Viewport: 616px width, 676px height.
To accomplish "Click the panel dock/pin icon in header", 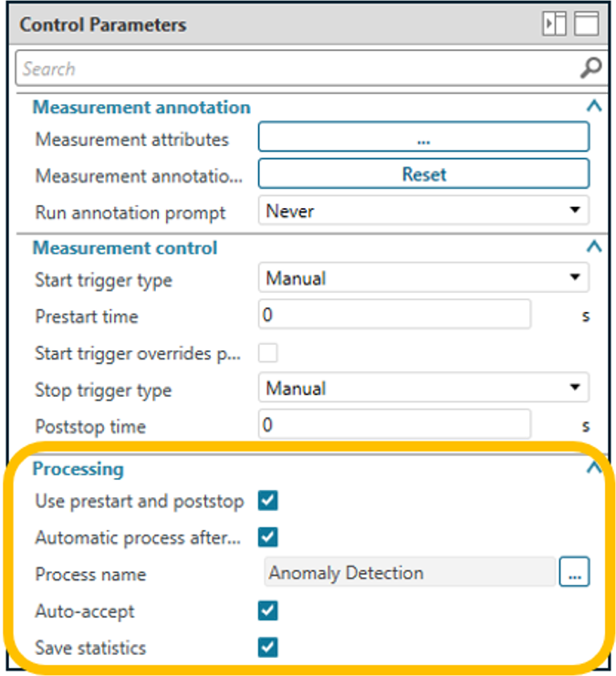I will (554, 25).
